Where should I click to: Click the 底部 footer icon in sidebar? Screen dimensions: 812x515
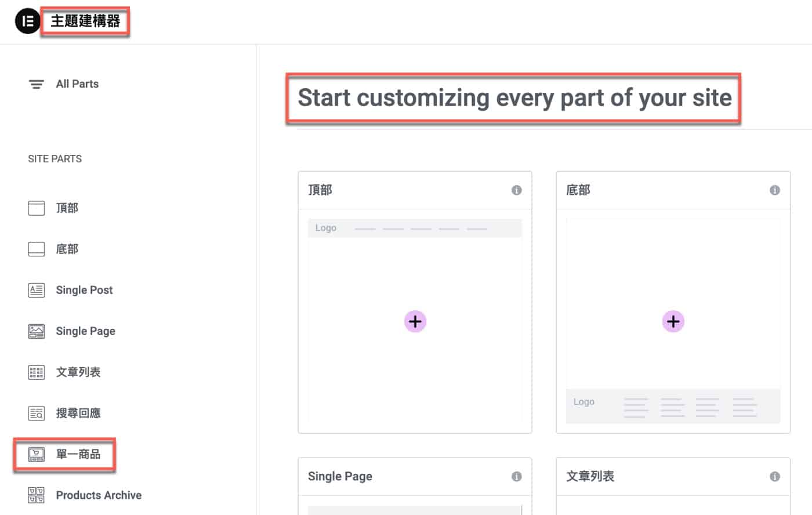[x=37, y=249]
